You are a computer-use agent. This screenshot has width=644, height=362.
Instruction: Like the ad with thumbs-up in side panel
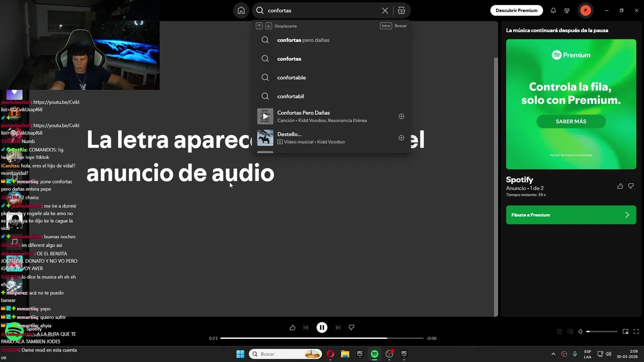(620, 186)
